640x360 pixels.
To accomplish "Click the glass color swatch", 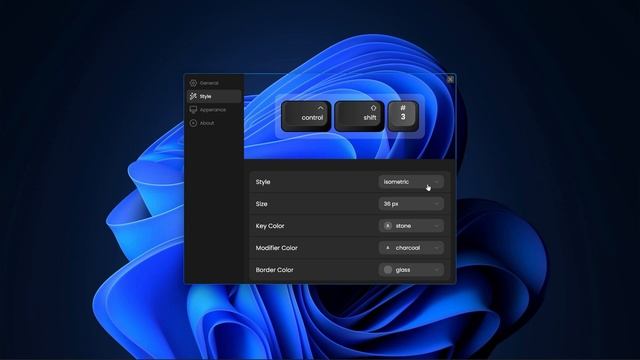I will point(388,270).
